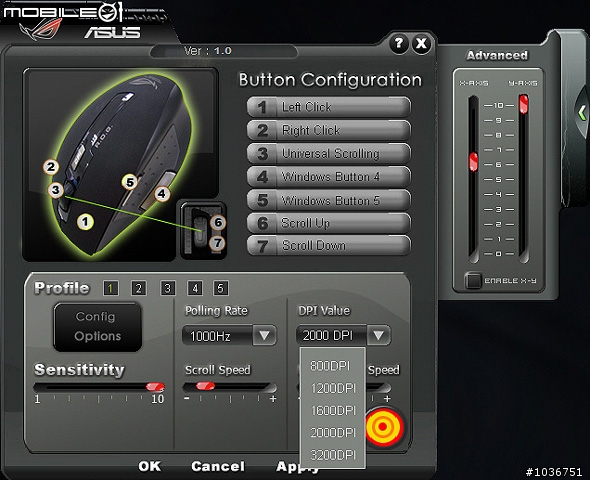Select 3200DPI from the list
Viewport: 590px width, 480px height.
pyautogui.click(x=333, y=454)
